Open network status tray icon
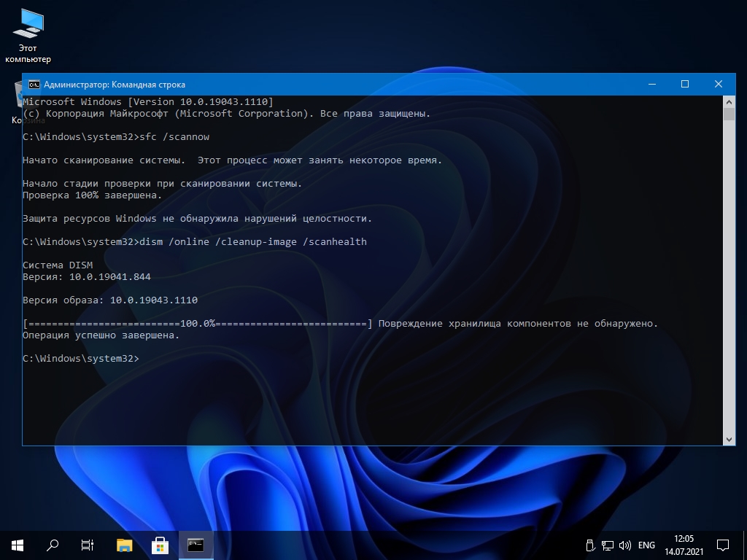Screen dimensions: 747x560 [608, 545]
